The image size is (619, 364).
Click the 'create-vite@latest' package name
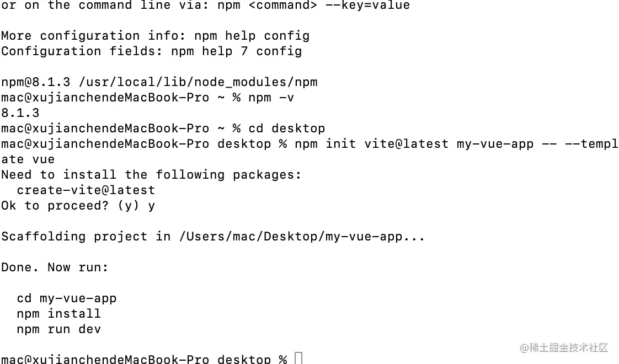(x=86, y=190)
